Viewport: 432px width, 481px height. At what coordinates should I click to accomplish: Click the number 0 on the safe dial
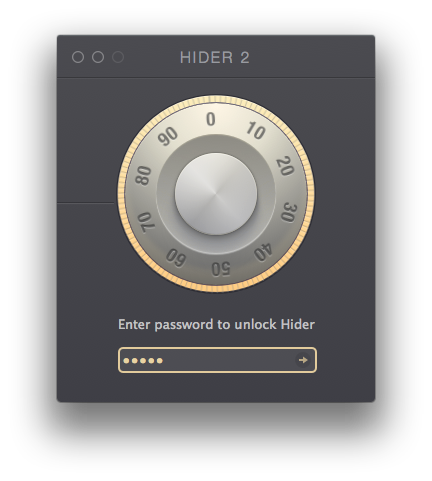coord(211,119)
